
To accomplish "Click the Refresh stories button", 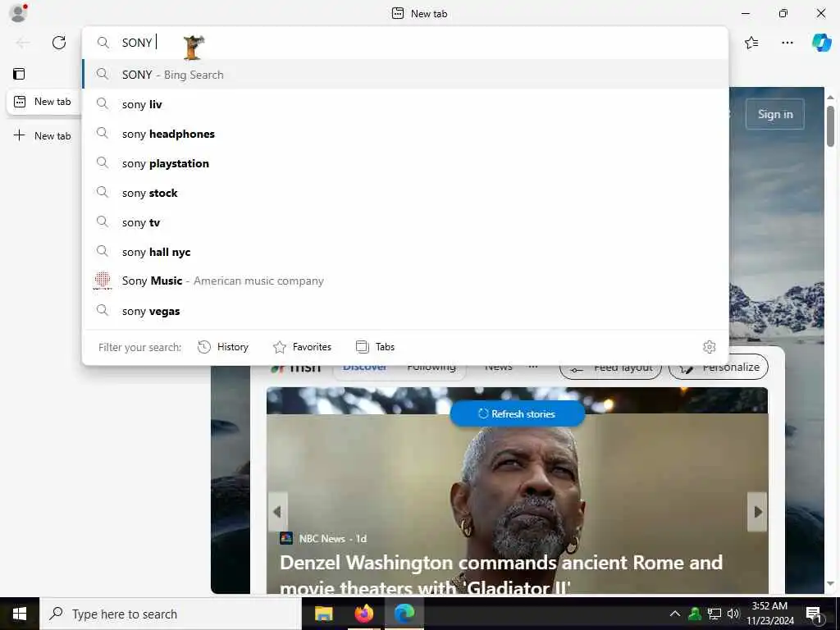I will pos(517,413).
